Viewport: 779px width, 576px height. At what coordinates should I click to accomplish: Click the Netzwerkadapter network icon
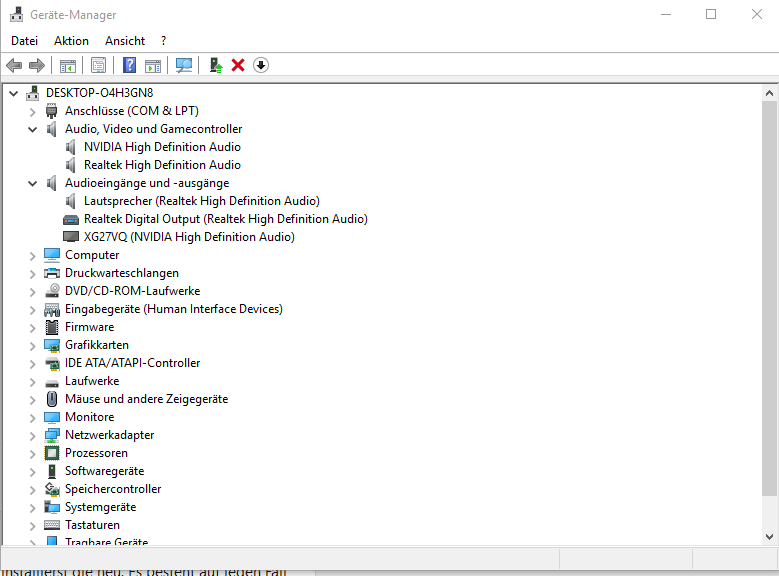coord(52,435)
